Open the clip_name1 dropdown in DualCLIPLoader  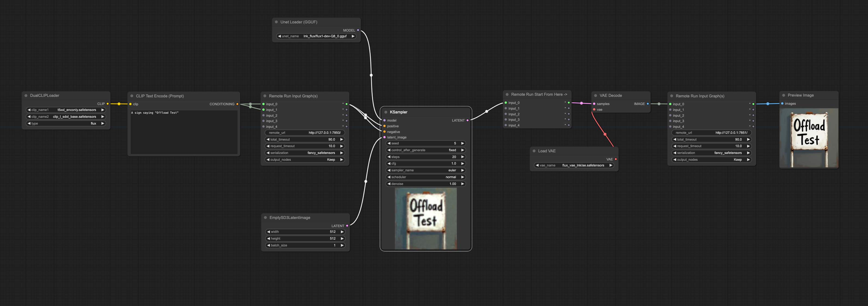[66, 110]
